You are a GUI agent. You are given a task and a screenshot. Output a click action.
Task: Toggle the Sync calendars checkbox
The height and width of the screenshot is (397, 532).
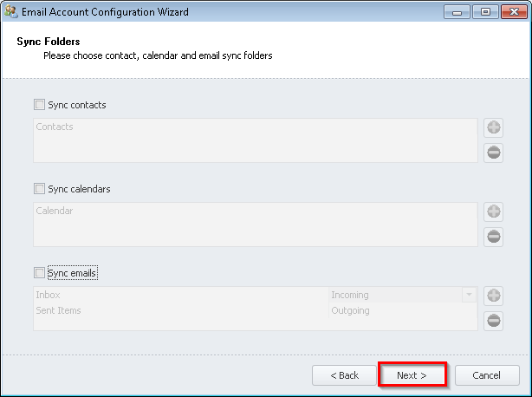click(39, 189)
